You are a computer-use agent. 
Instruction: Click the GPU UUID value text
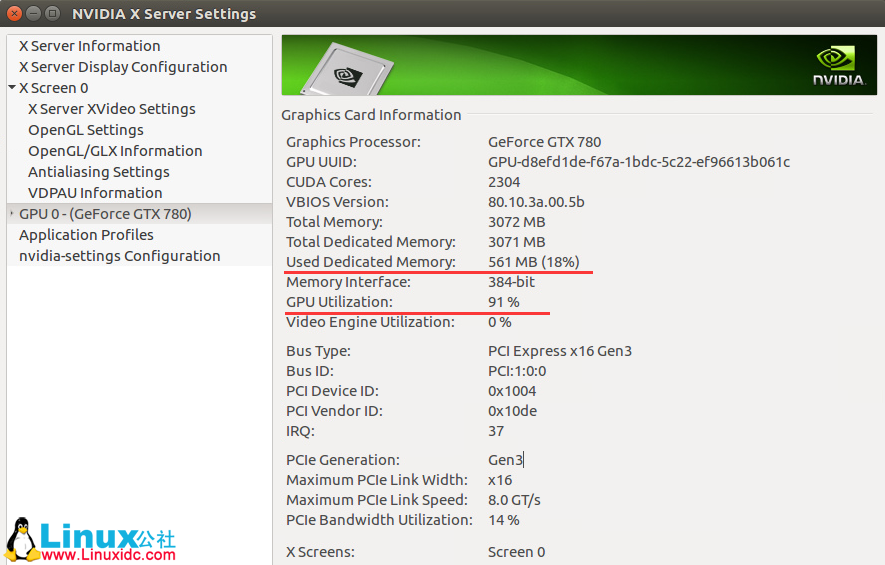click(x=638, y=162)
